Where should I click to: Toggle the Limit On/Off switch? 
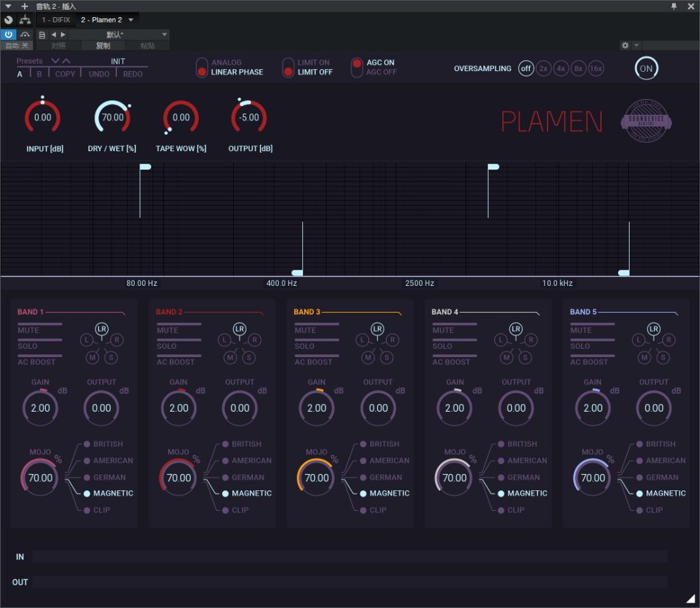[288, 68]
